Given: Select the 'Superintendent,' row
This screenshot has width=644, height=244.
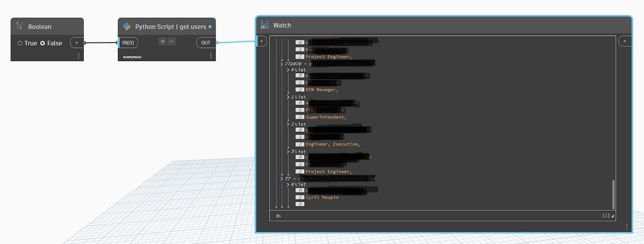Looking at the screenshot, I should [x=326, y=117].
